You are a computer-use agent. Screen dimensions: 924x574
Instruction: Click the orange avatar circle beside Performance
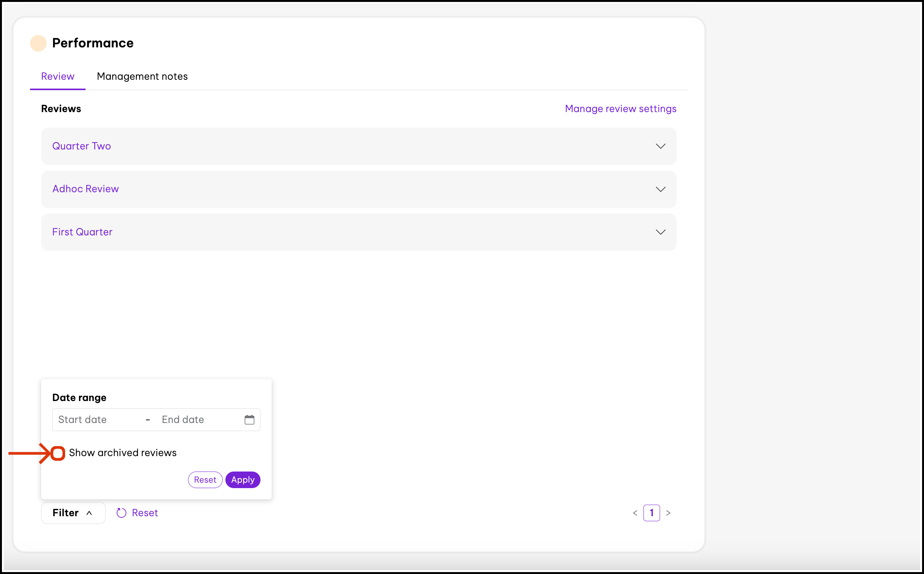pyautogui.click(x=38, y=43)
